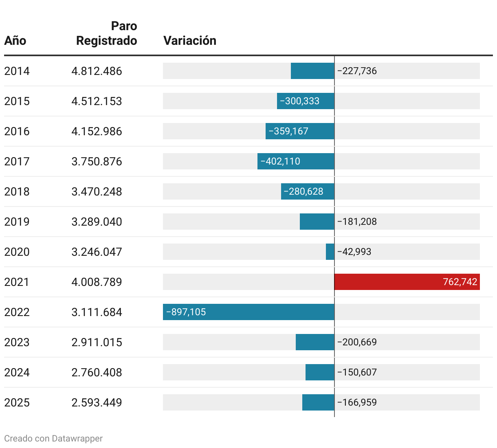
Task: Click the −166,959 label for 2025
Action: tap(357, 402)
